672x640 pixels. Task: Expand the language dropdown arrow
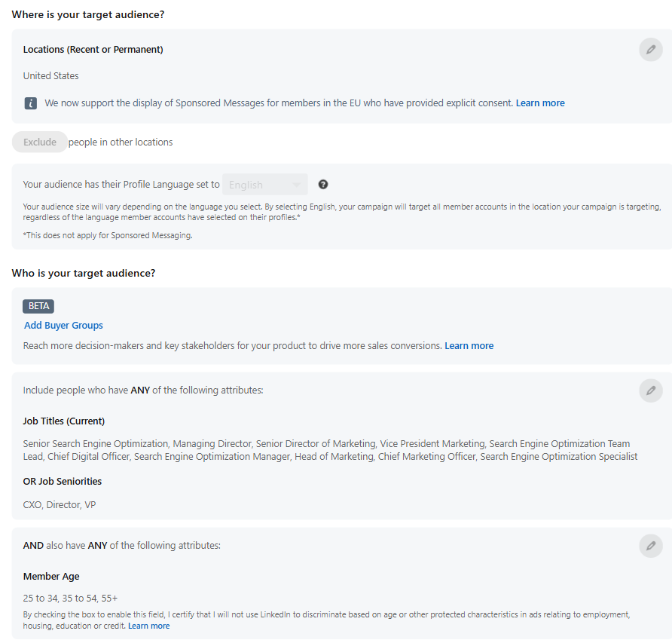coord(296,185)
